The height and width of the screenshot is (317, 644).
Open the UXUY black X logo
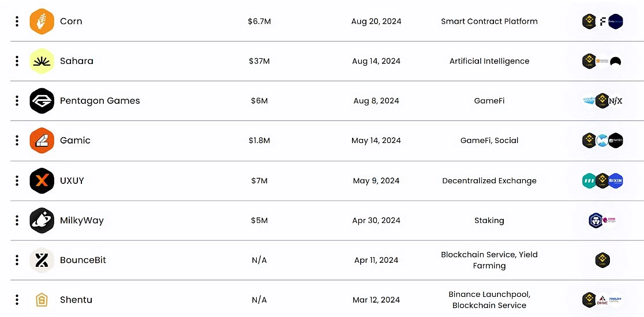coord(42,180)
